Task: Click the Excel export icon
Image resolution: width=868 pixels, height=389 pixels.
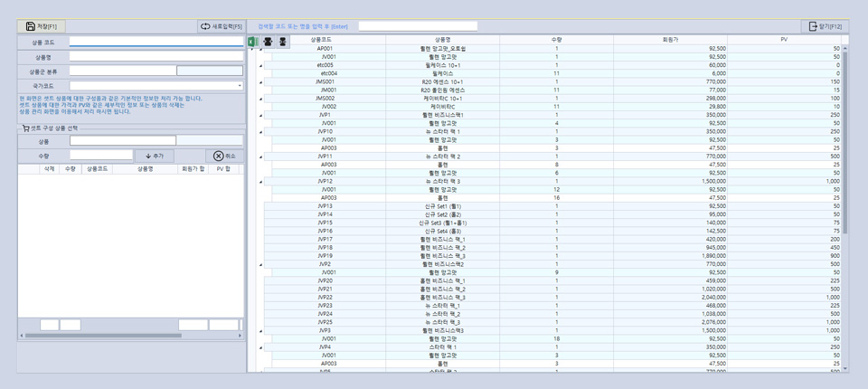Action: click(x=252, y=42)
